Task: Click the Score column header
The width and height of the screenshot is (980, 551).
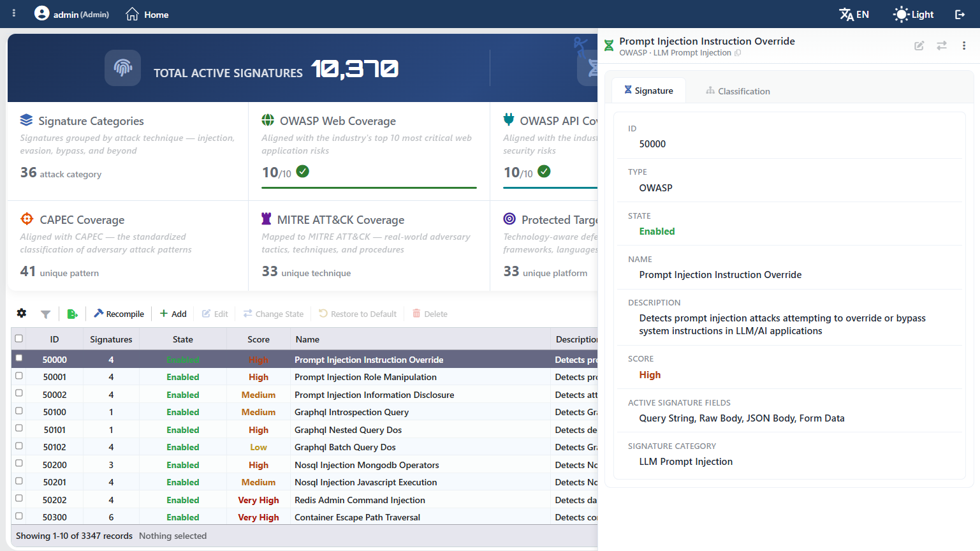Action: point(258,339)
